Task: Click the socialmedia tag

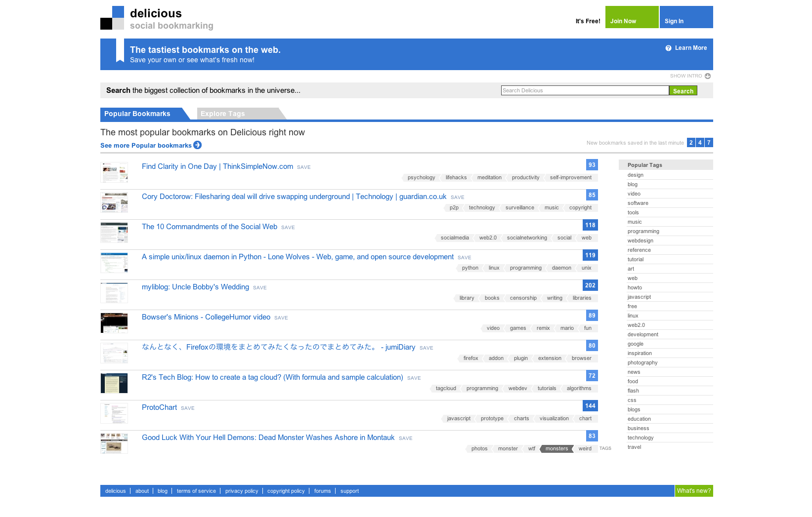Action: [x=455, y=238]
